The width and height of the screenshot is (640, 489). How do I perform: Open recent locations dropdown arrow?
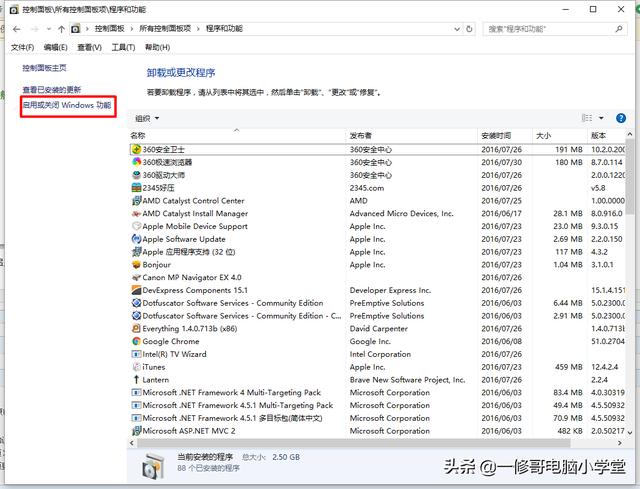click(49, 29)
